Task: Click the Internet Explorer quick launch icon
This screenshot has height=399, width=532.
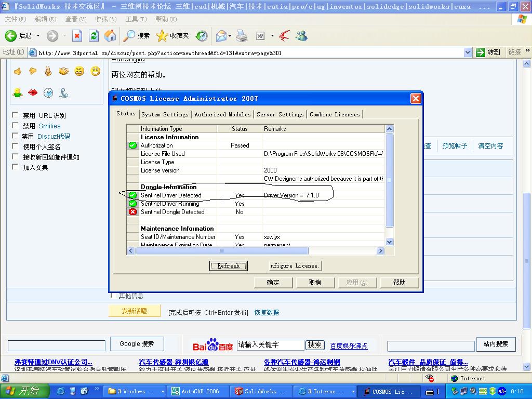Action: (x=60, y=391)
